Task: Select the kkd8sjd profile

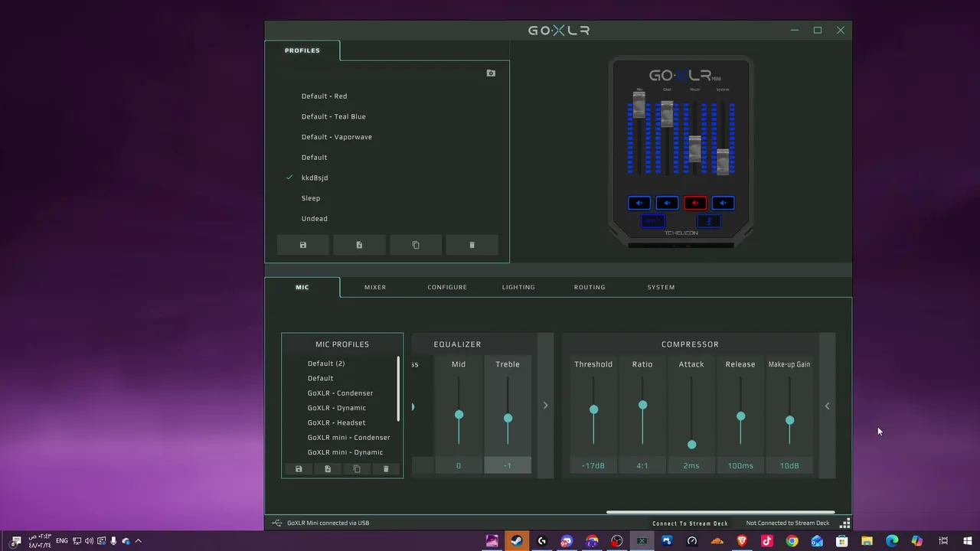Action: coord(315,178)
